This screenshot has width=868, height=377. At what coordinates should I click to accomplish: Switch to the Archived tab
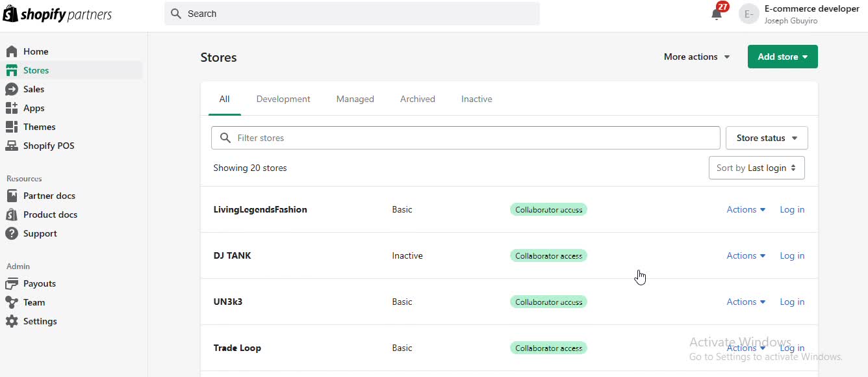click(x=417, y=99)
